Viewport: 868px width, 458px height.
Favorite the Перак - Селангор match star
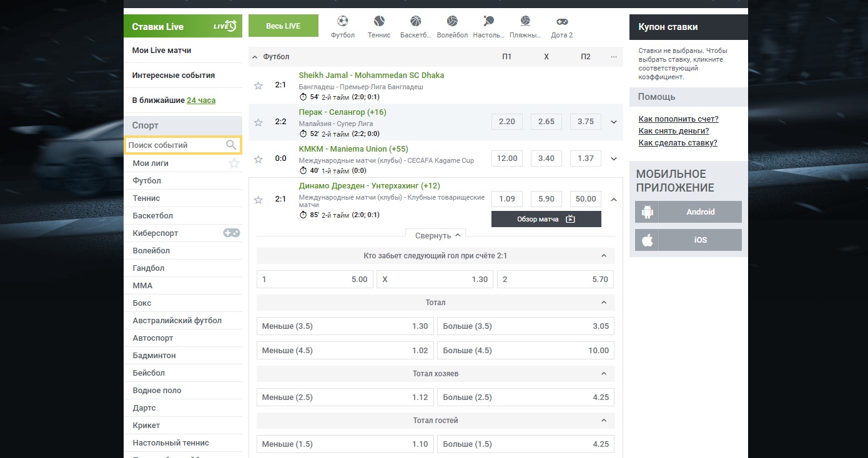[258, 122]
